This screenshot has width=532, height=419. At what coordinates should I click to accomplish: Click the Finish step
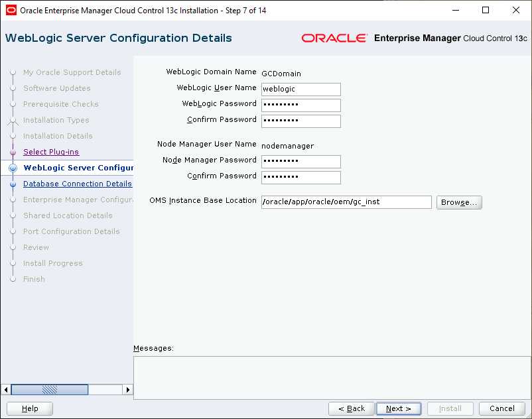34,279
